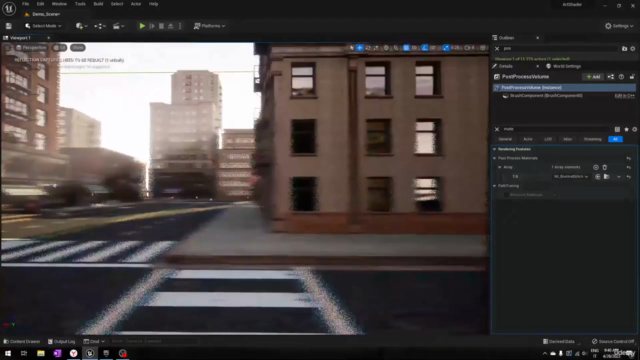
Task: Open the Perspective viewport view menu
Action: 31,48
